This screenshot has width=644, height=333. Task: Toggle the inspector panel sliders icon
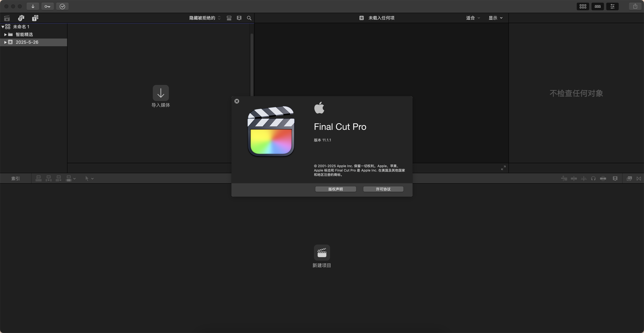(612, 6)
